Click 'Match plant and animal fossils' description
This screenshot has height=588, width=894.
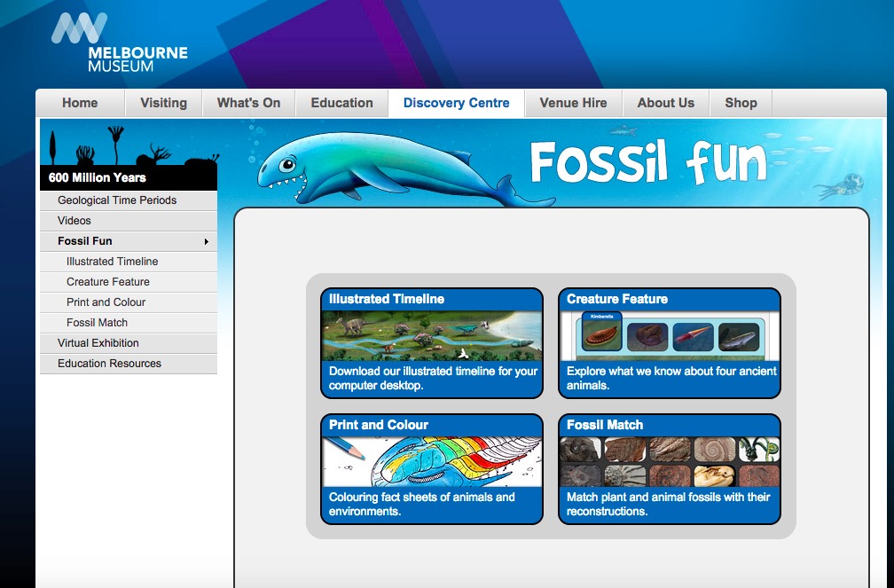point(668,504)
